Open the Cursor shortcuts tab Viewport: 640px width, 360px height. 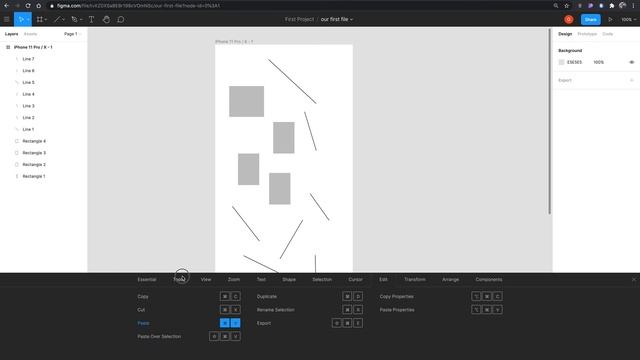[x=356, y=280]
